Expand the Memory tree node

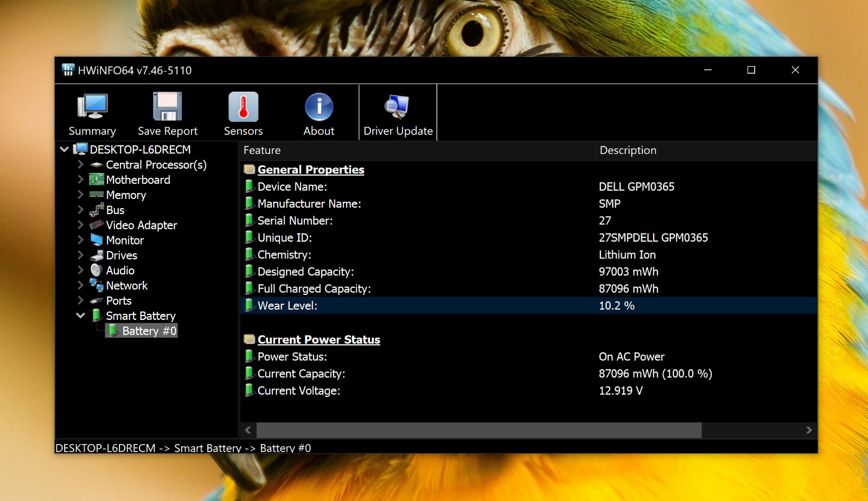click(x=80, y=195)
